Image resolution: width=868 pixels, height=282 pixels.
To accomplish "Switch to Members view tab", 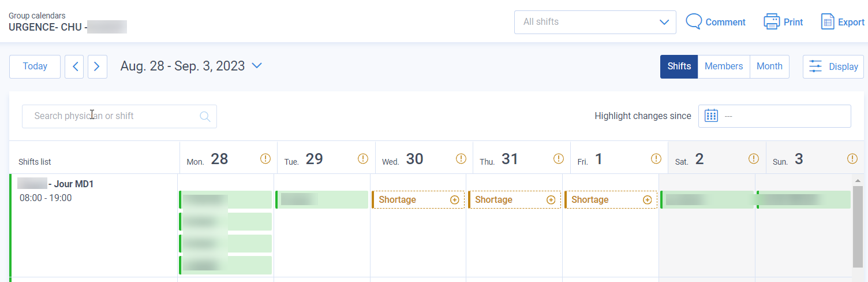I will coord(723,66).
